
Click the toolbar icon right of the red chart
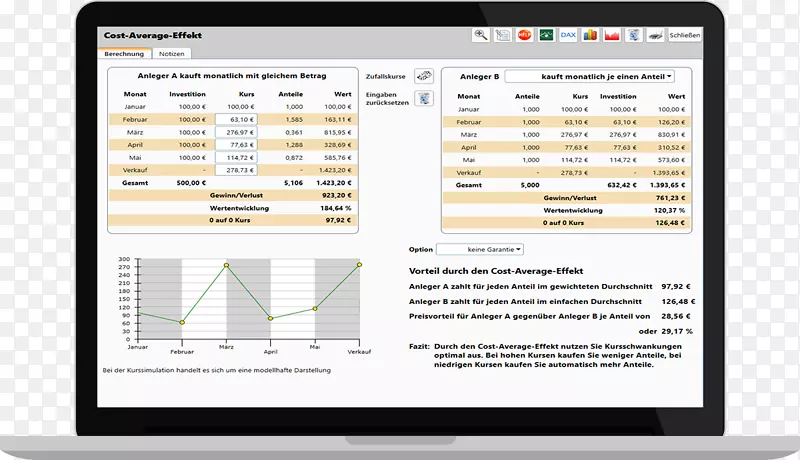click(x=633, y=35)
